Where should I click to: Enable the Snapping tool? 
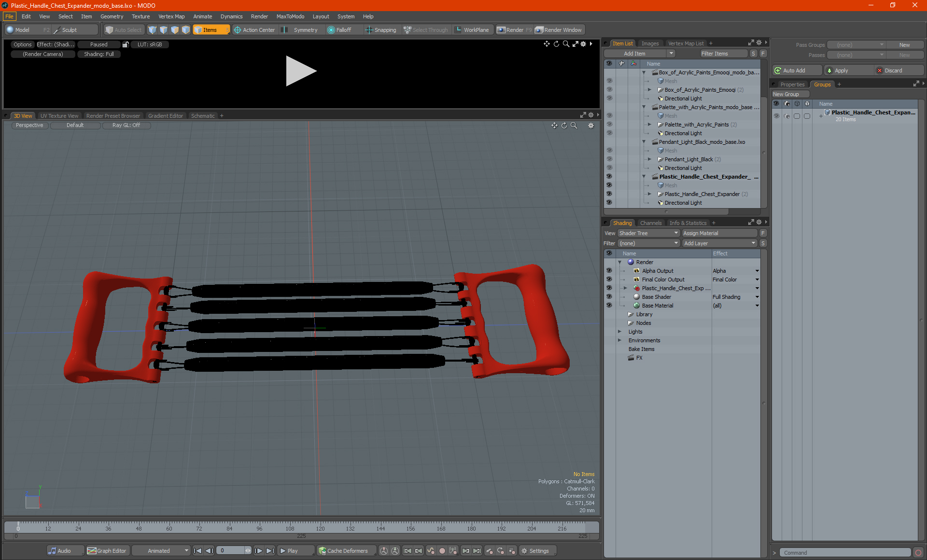point(380,30)
